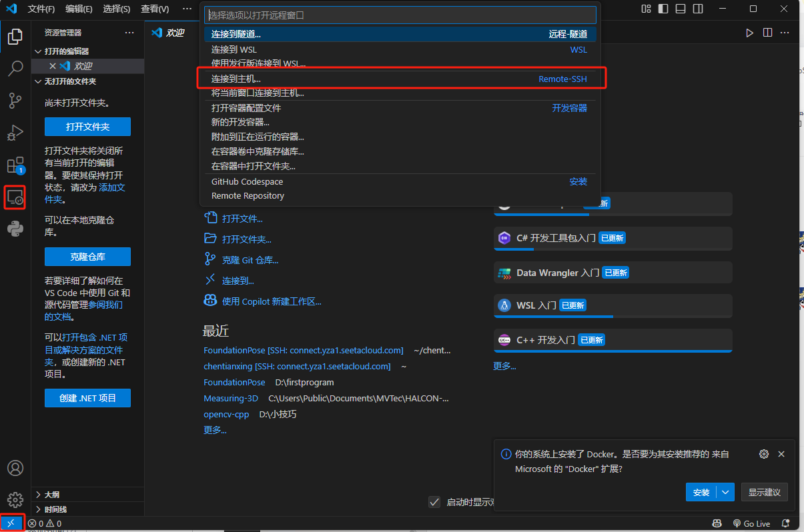Open the Python extension view
The height and width of the screenshot is (532, 804).
pos(15,229)
